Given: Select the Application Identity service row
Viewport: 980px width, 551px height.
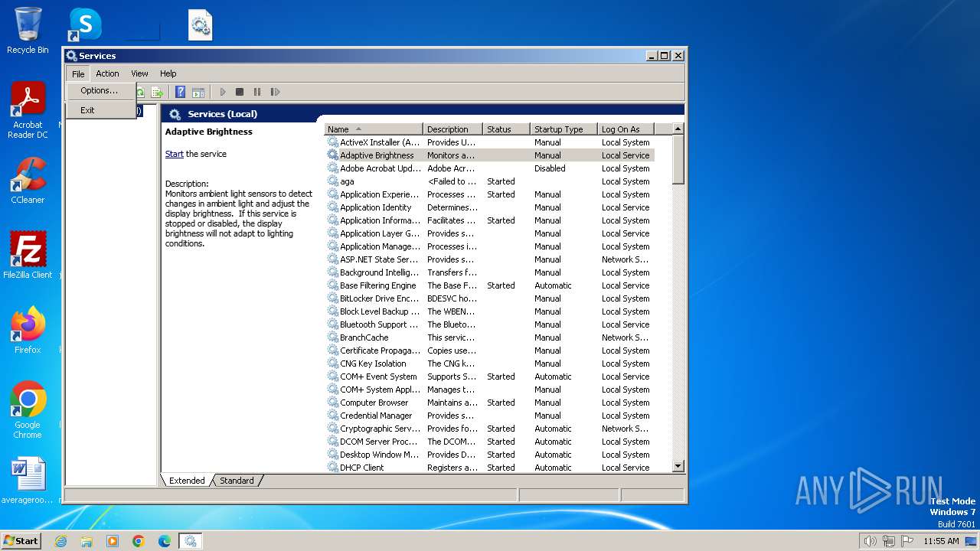Looking at the screenshot, I should pyautogui.click(x=490, y=207).
